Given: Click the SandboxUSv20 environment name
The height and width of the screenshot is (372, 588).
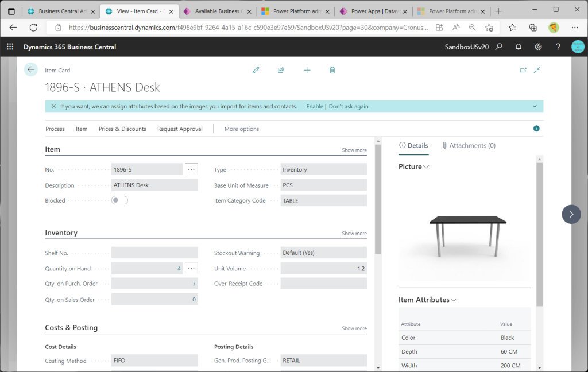Looking at the screenshot, I should click(466, 47).
